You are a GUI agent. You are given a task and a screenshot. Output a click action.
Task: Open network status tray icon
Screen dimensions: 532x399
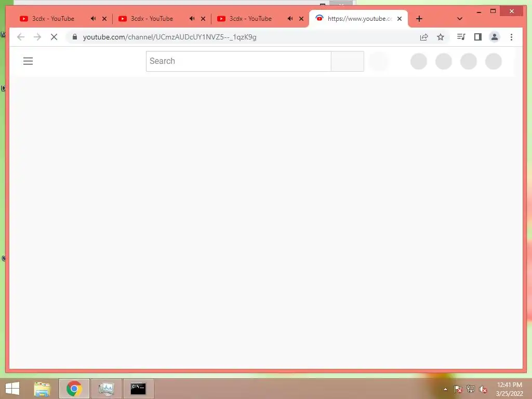[x=471, y=389]
